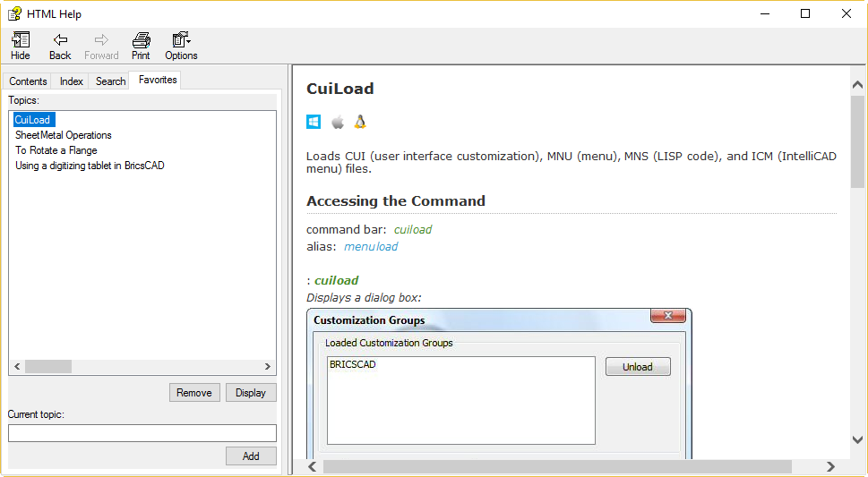Click the CuiLoad page title
This screenshot has height=477, width=868.
tap(340, 89)
